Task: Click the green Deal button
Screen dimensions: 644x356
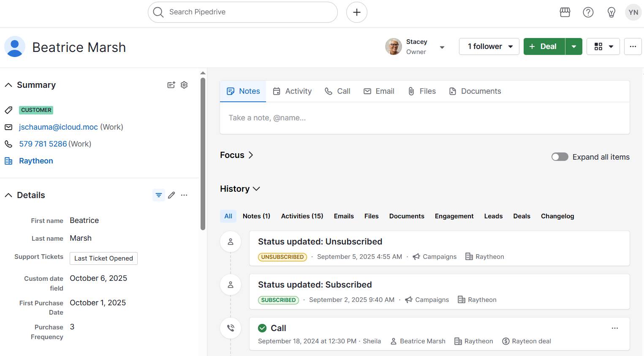Action: [x=544, y=46]
